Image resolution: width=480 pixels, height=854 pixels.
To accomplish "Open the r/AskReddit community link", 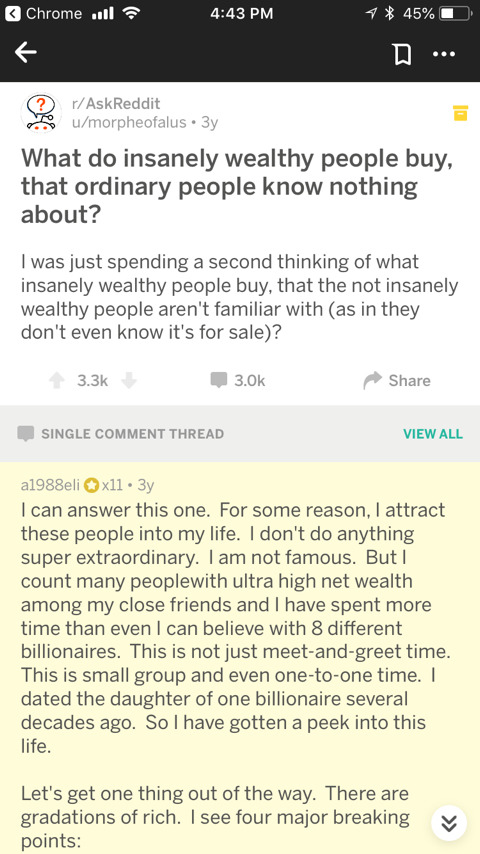I will (x=116, y=103).
